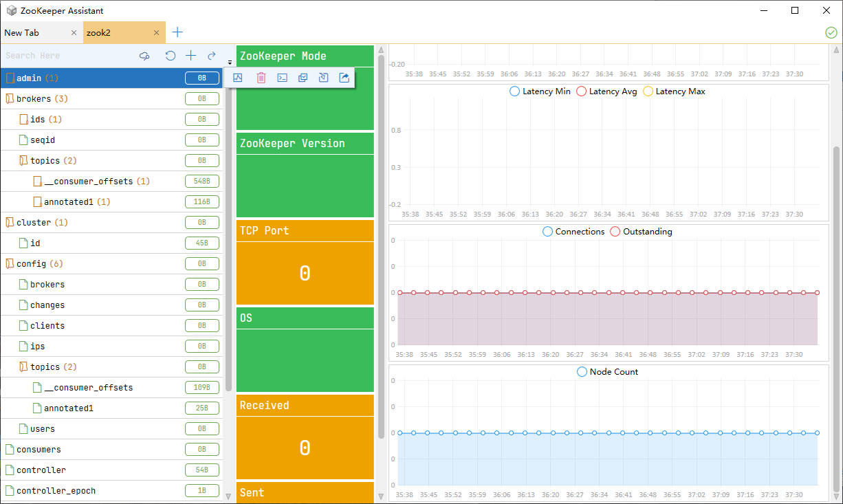Switch to the New Tab tab
843x504 pixels.
tap(41, 33)
